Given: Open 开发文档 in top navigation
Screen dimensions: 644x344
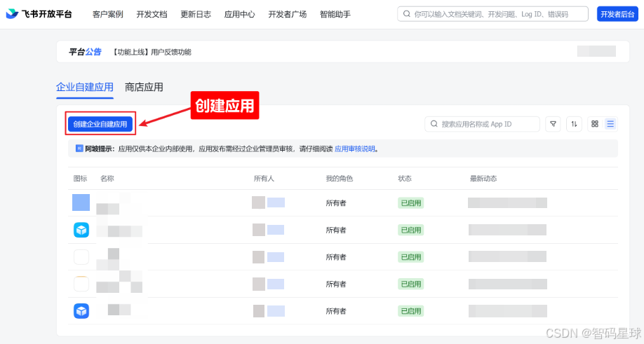Looking at the screenshot, I should tap(152, 14).
